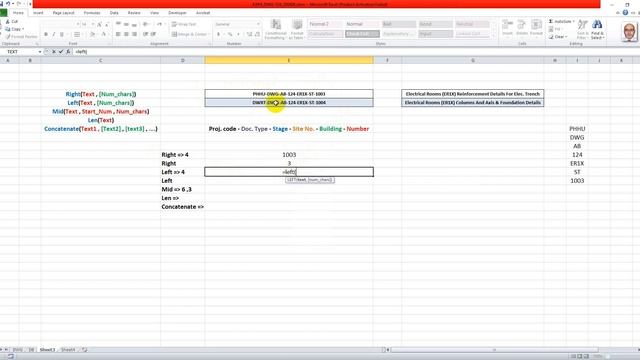Click the Decrease Indent icon
640x360 pixels.
(x=146, y=34)
